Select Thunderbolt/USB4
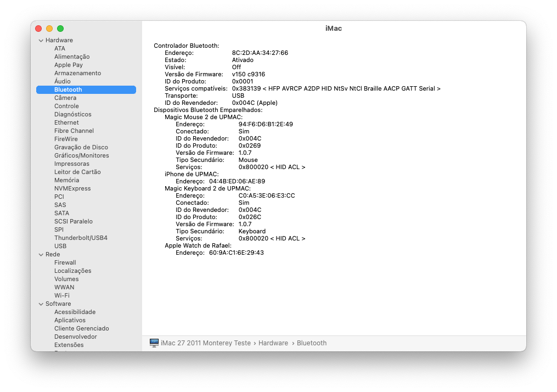557x392 pixels. pyautogui.click(x=81, y=238)
